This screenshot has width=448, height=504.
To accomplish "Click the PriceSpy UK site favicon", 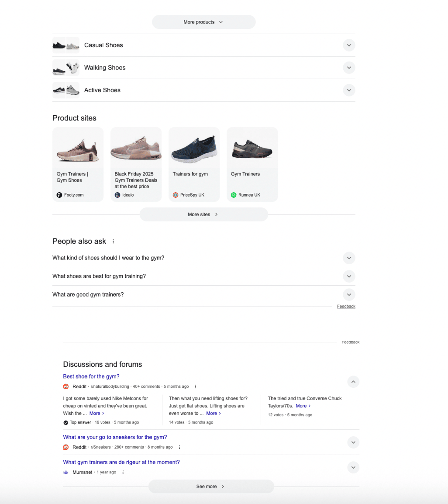I will 176,195.
